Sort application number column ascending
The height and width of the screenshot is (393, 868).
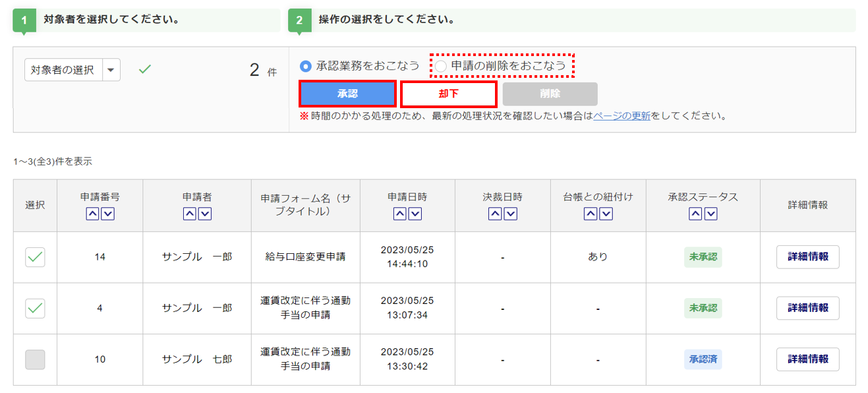coord(93,214)
